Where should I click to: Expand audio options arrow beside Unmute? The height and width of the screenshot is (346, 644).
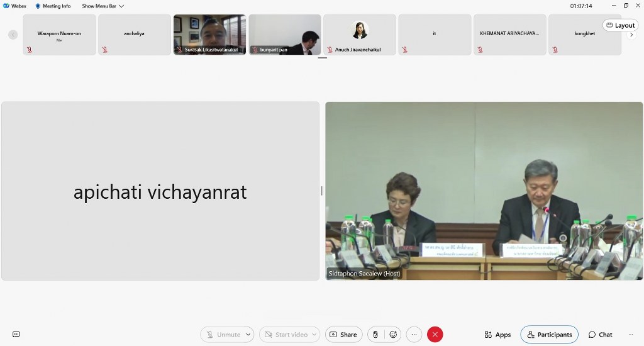pyautogui.click(x=248, y=335)
